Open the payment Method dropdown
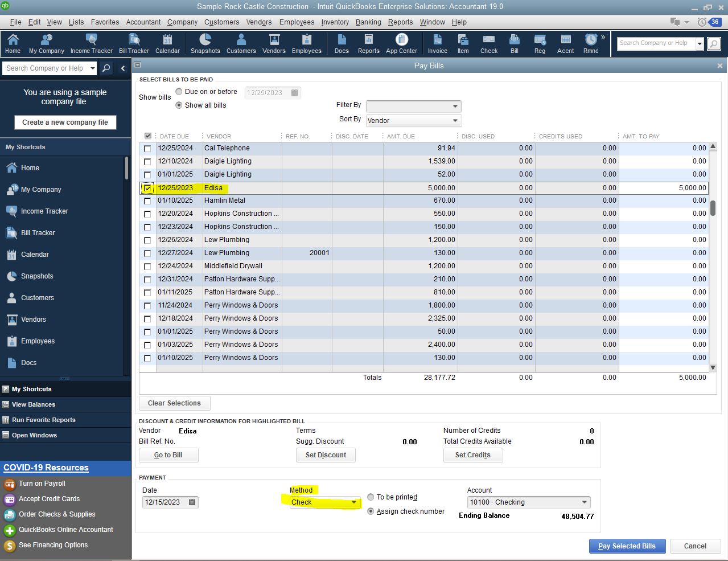The height and width of the screenshot is (561, 728). click(x=354, y=502)
